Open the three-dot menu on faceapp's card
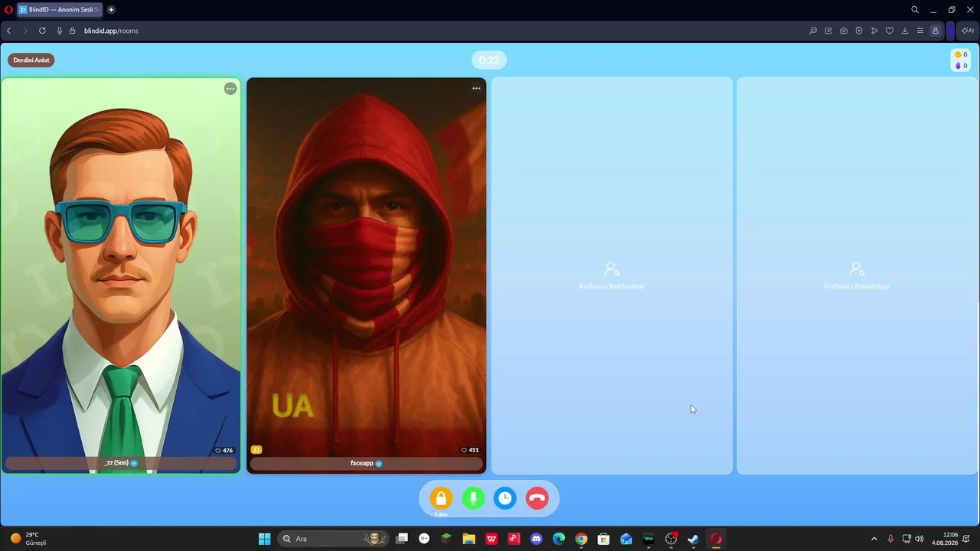 point(476,89)
